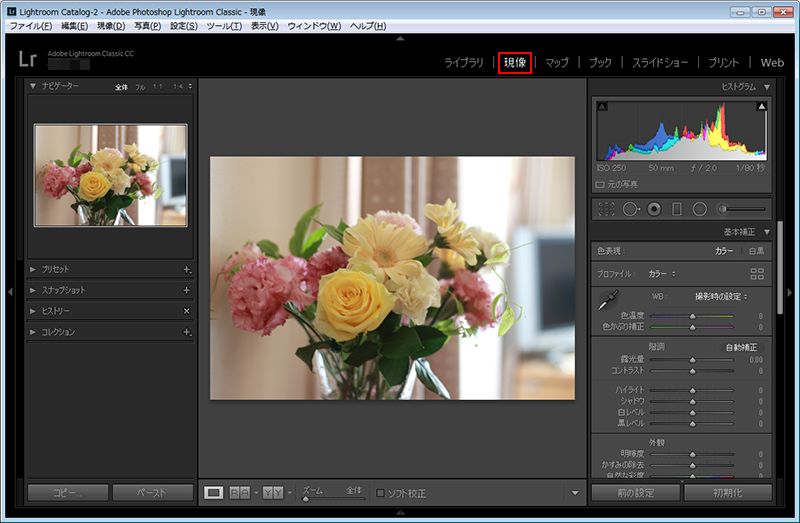Hide the top module picker panel arrow
Image resolution: width=800 pixels, height=523 pixels.
click(401, 38)
